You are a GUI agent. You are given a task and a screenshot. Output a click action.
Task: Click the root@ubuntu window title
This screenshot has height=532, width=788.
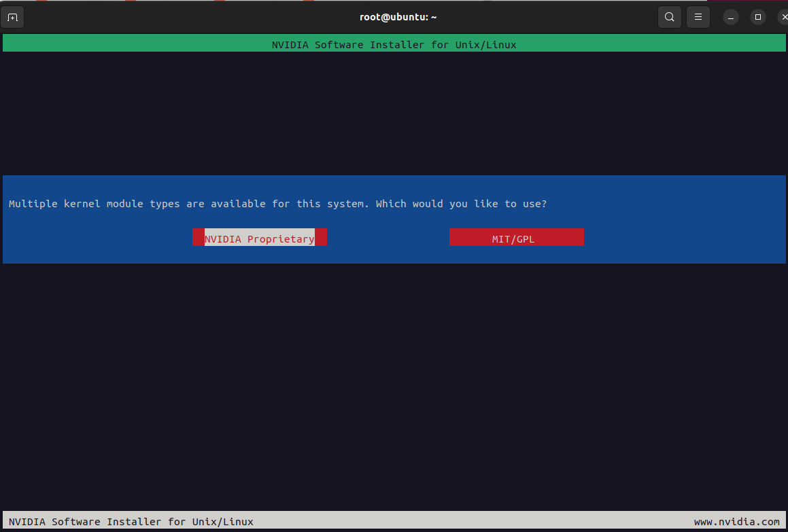[398, 17]
